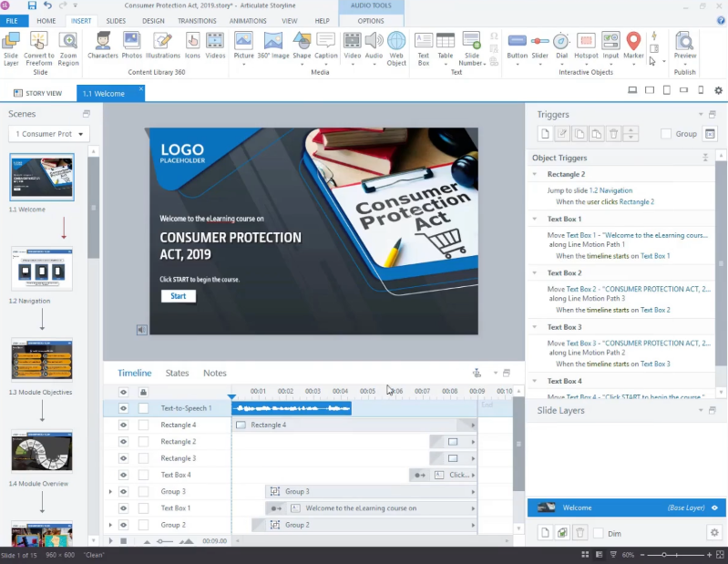Open Content Library Videos
This screenshot has width=728, height=564.
(215, 46)
